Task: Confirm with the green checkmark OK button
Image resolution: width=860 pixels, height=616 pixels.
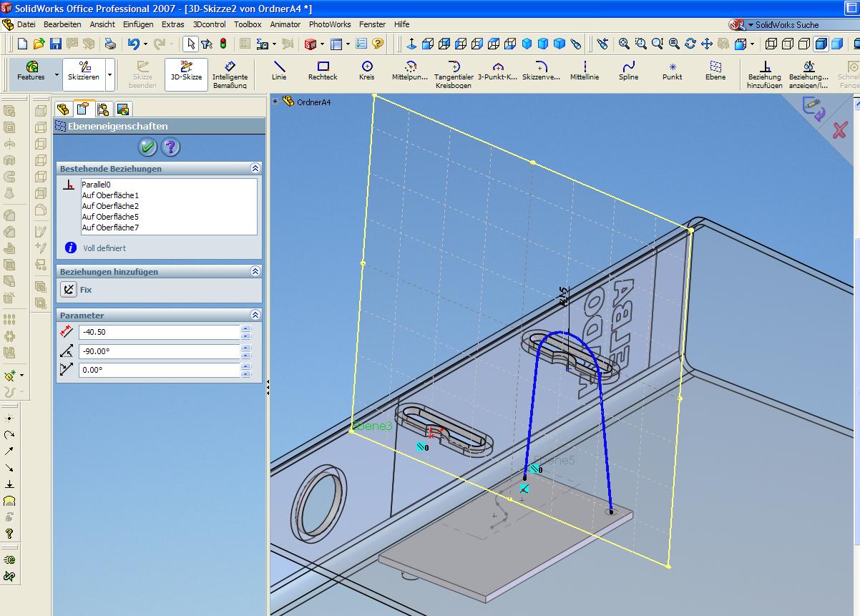Action: [x=148, y=147]
